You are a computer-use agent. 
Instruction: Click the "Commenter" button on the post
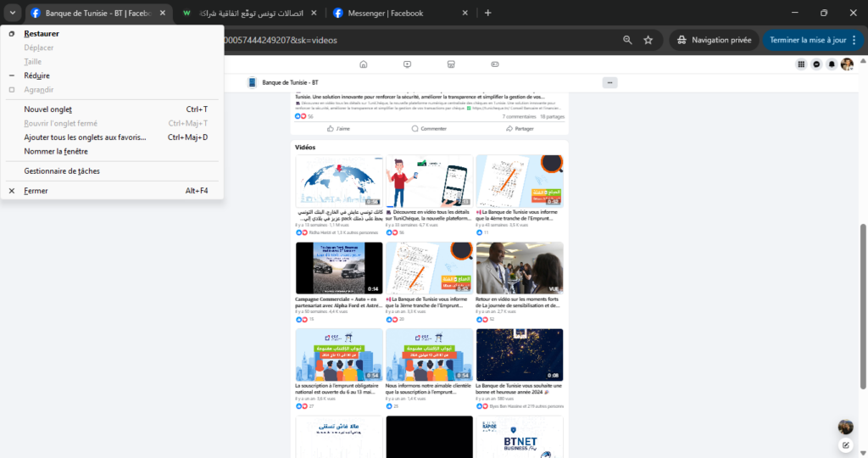429,129
